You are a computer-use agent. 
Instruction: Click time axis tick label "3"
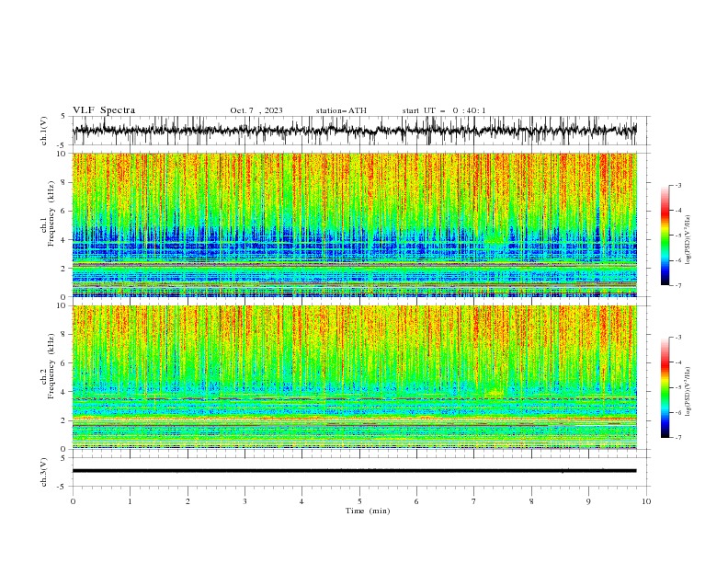[245, 501]
